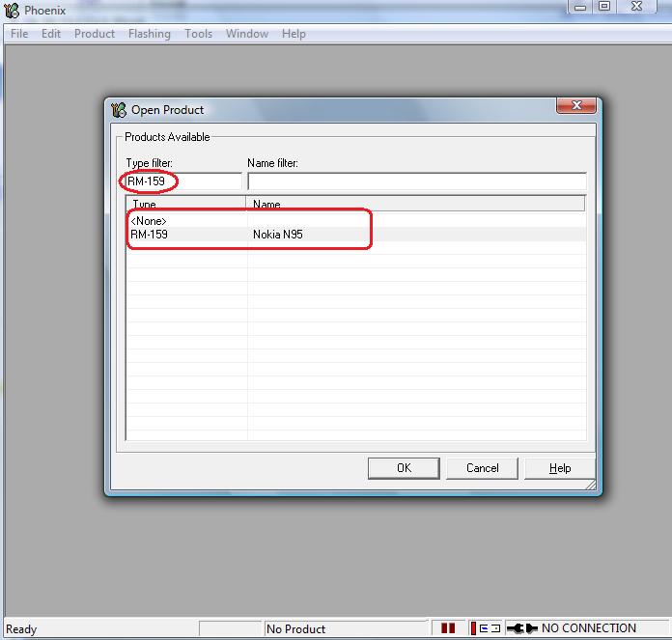
Task: Open the Help menu in menu bar
Action: coord(294,34)
